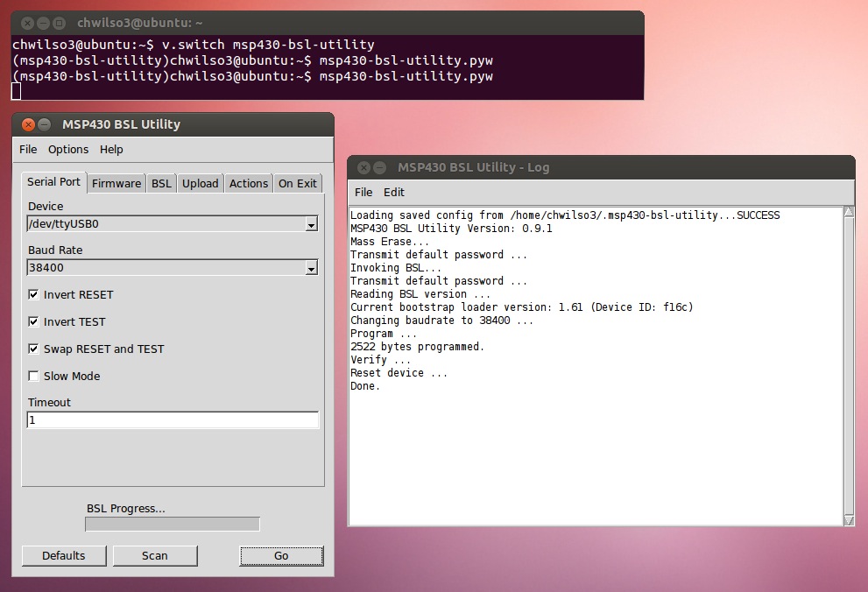Screen dimensions: 868x592
Task: Click the 38400 baud rate field
Action: 173,268
